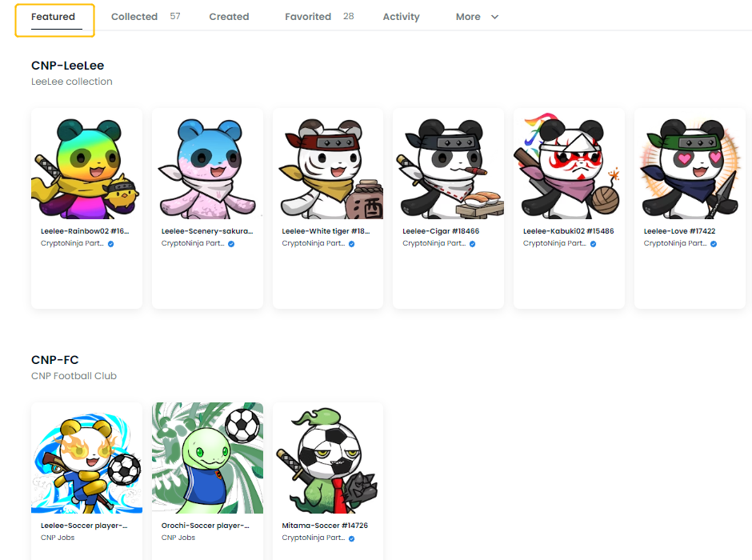Screen dimensions: 752x560
Task: Click verified badge under Leelee-Rainbow02 card
Action: pyautogui.click(x=110, y=244)
